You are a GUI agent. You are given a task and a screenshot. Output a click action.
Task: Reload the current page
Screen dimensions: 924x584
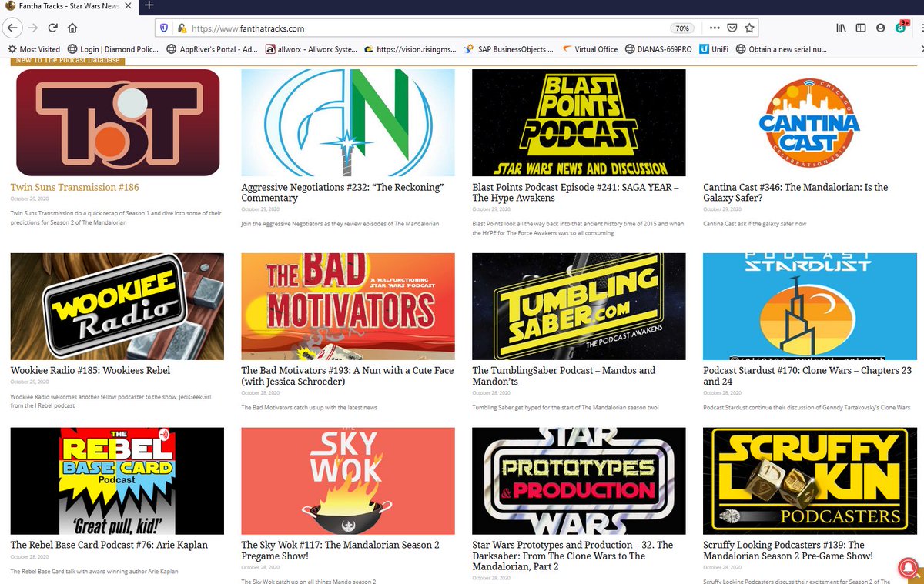pos(52,28)
